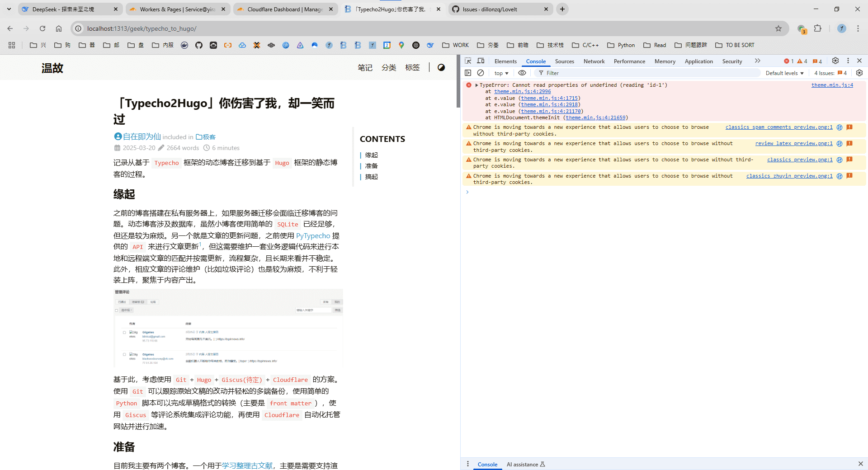Open the console settings gear beside Issues

(859, 73)
